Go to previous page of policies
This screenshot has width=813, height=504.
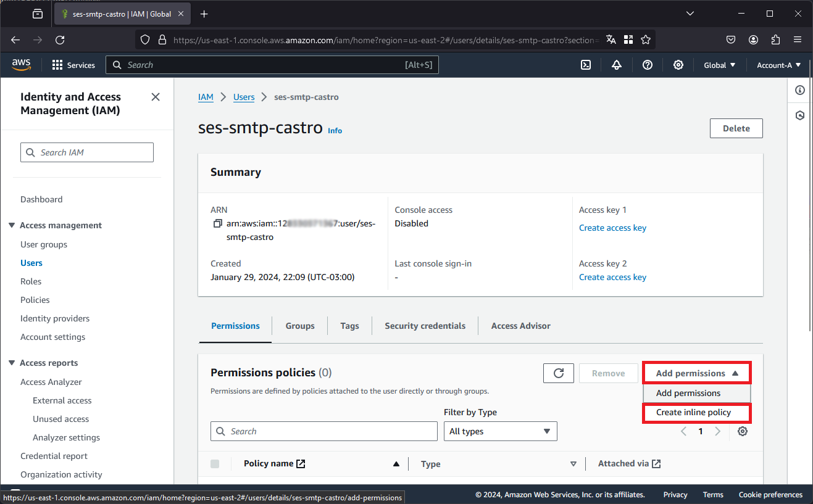pos(683,431)
